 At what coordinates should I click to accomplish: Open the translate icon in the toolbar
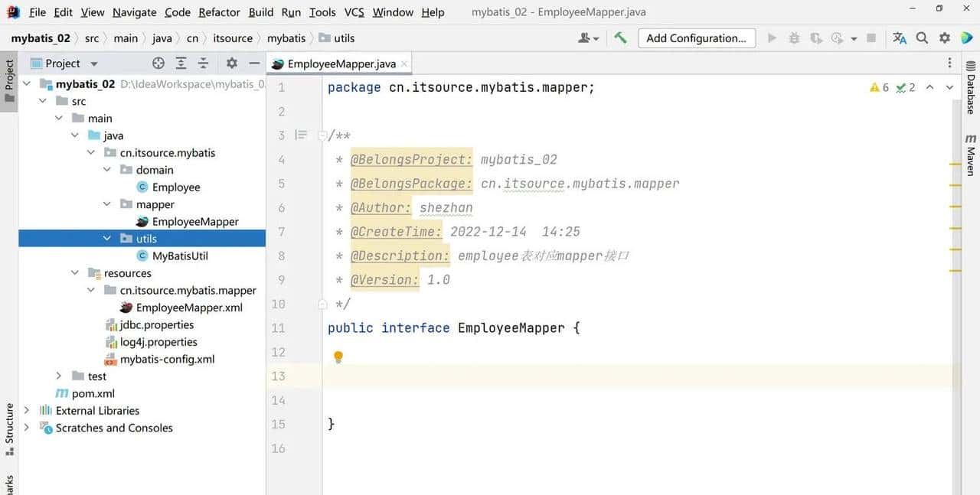pos(900,38)
